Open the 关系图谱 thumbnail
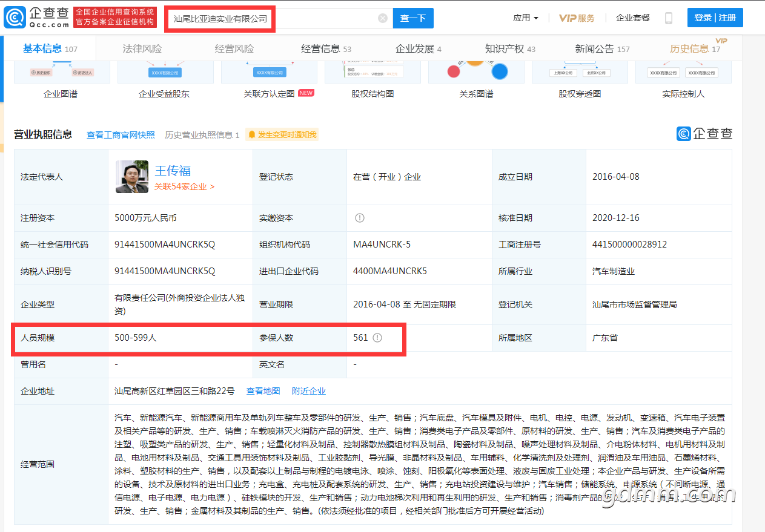The image size is (765, 532). tap(476, 73)
